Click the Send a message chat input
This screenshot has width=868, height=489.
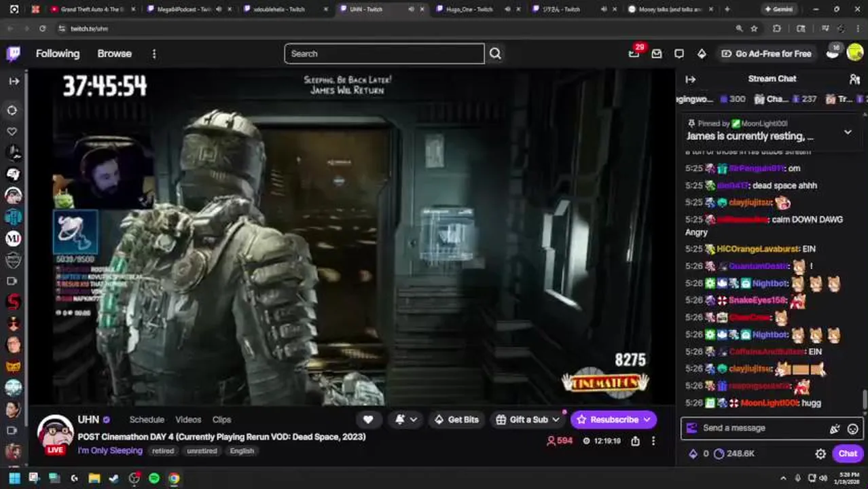coord(759,428)
